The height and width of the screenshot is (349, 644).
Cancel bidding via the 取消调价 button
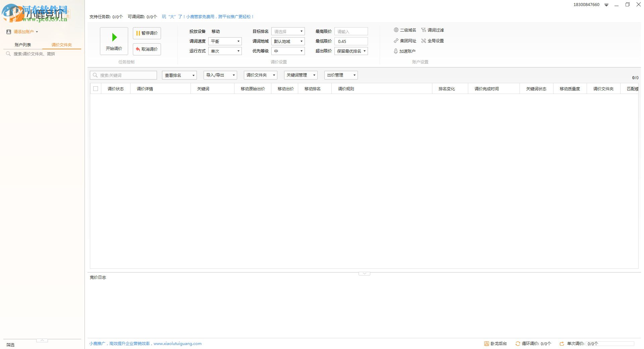(x=147, y=49)
